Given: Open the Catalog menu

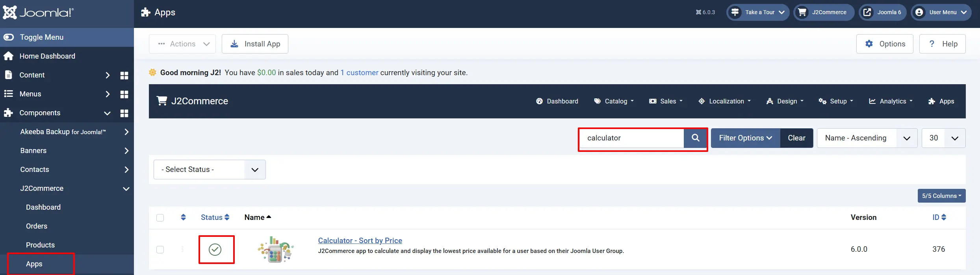Looking at the screenshot, I should pyautogui.click(x=614, y=101).
